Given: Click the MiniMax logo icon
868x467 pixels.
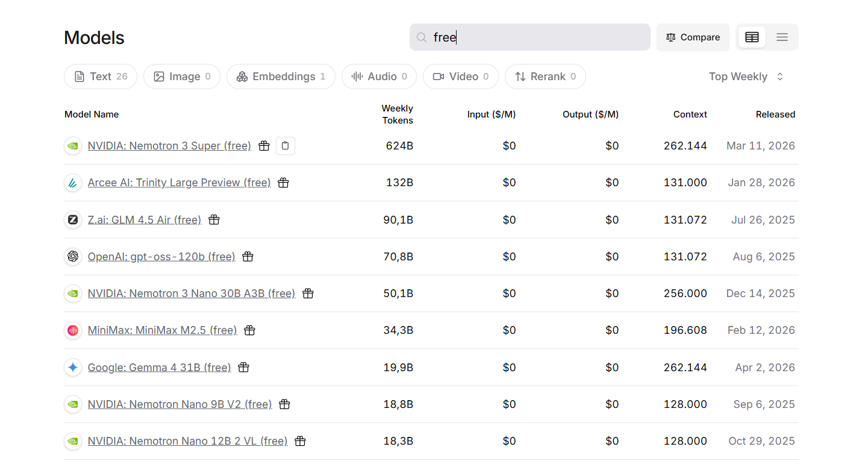Looking at the screenshot, I should 73,330.
